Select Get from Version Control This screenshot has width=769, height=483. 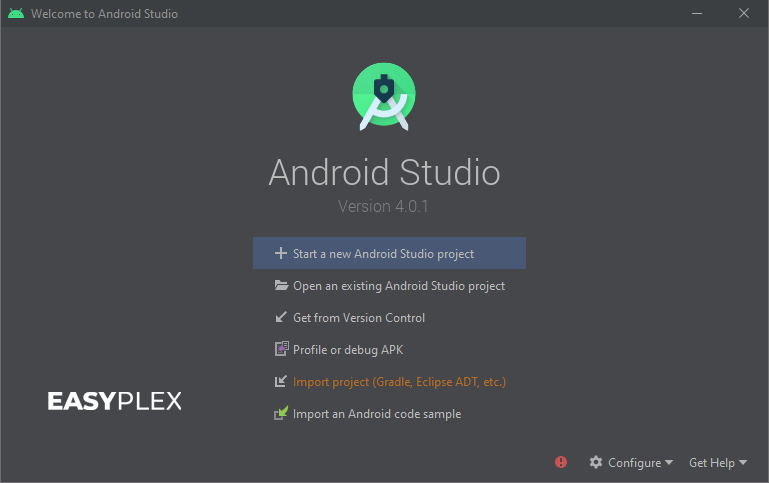[x=389, y=318]
